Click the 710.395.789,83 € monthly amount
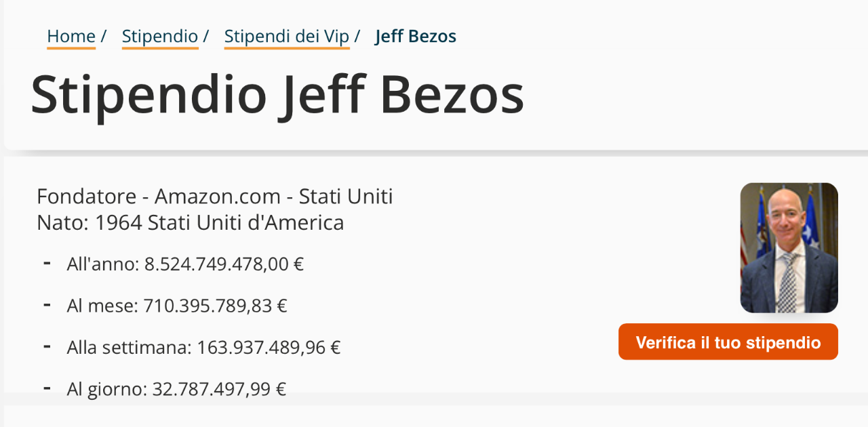 click(x=216, y=306)
